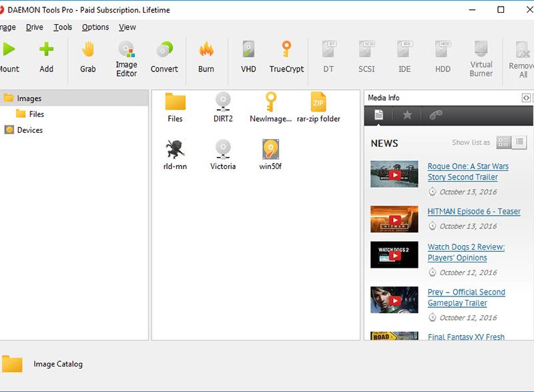
Task: Collapse the Media Info panel
Action: tap(526, 98)
